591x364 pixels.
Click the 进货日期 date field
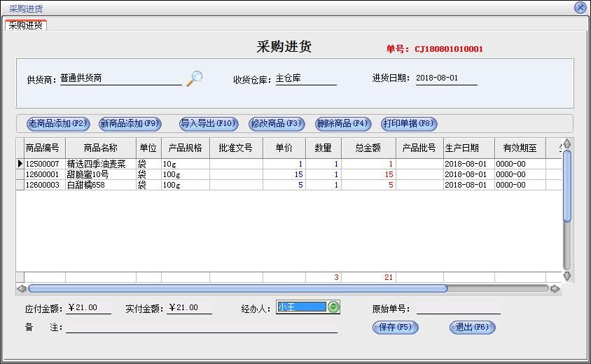pyautogui.click(x=446, y=78)
